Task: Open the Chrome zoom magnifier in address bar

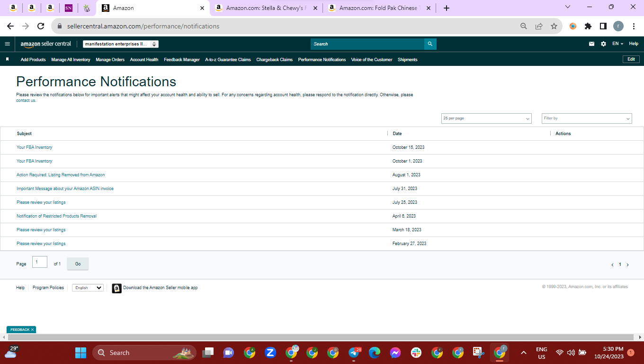Action: (523, 26)
